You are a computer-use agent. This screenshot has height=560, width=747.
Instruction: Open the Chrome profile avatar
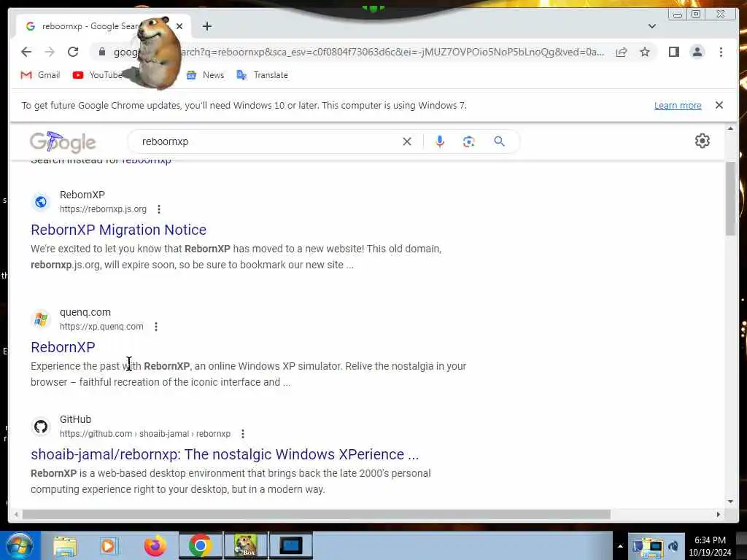point(697,52)
